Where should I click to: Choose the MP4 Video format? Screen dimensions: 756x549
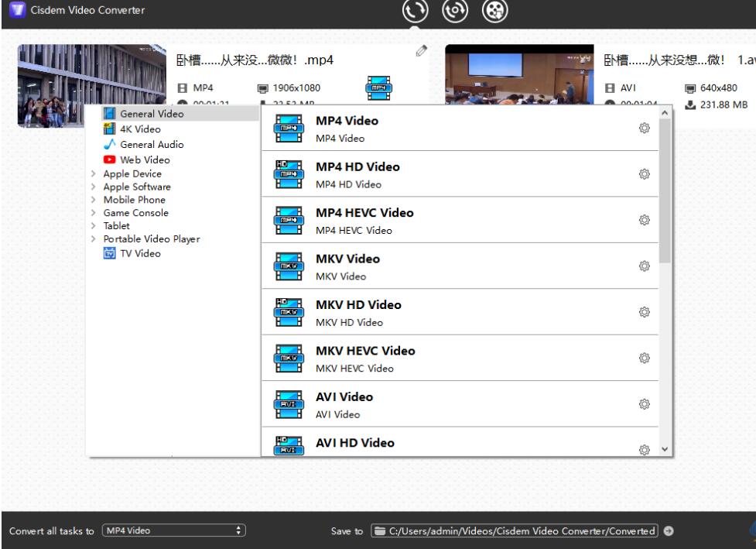(x=460, y=128)
